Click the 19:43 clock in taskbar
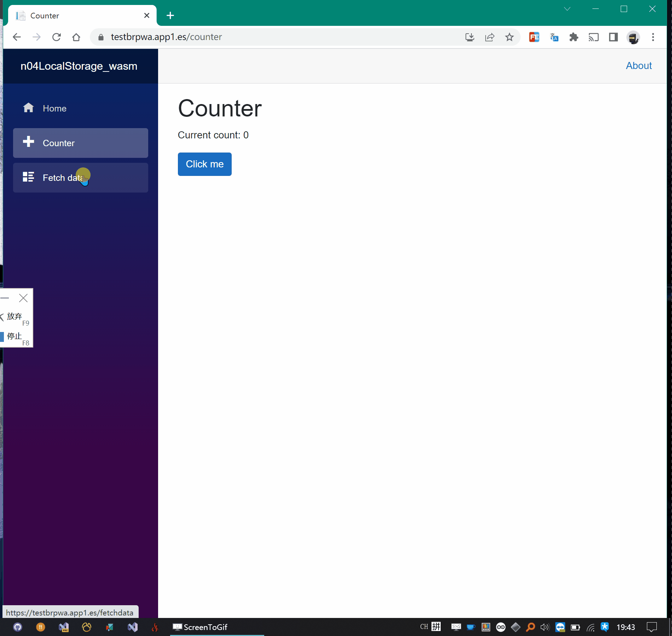Screen dimensions: 672x636 (x=625, y=627)
